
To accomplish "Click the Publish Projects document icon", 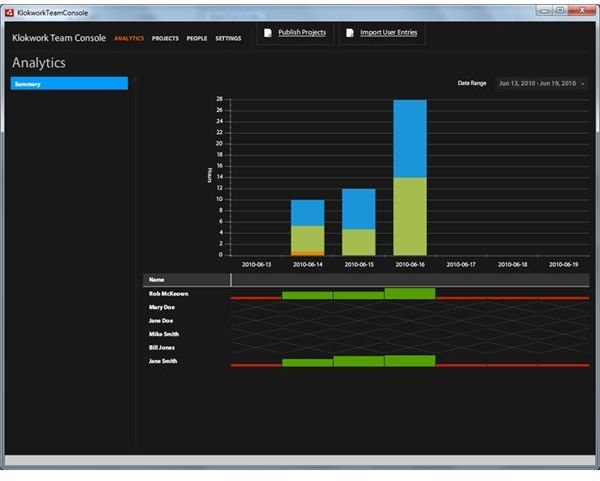I will [268, 33].
